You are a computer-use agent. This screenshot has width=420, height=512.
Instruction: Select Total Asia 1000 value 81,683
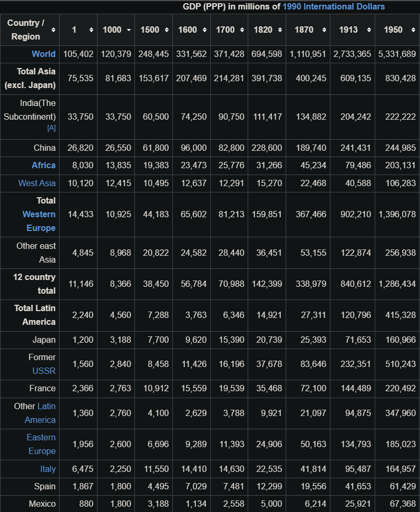point(118,79)
